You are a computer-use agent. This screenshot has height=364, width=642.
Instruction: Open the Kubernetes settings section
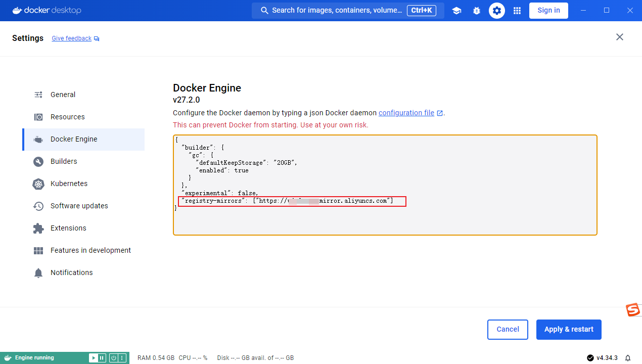click(83, 184)
